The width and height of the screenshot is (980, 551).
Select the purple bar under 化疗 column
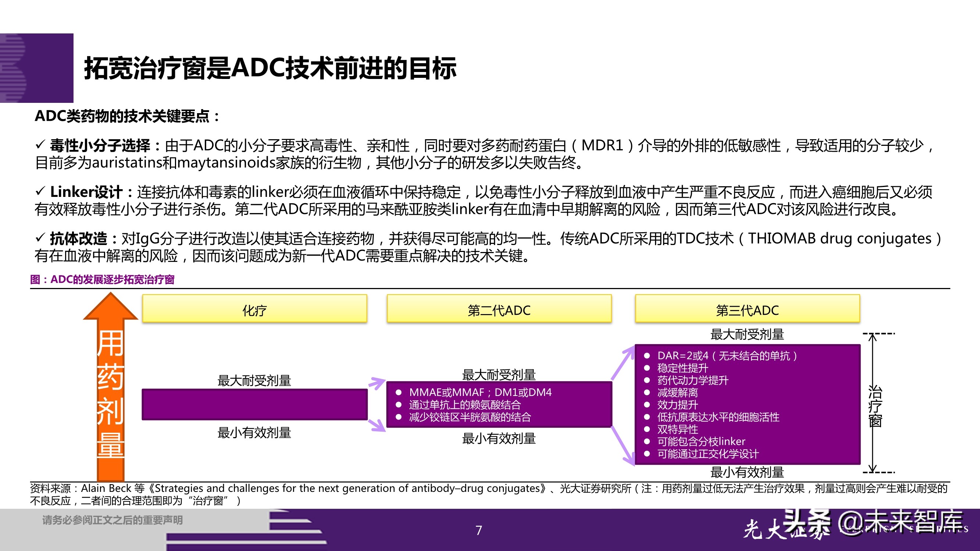pos(255,404)
